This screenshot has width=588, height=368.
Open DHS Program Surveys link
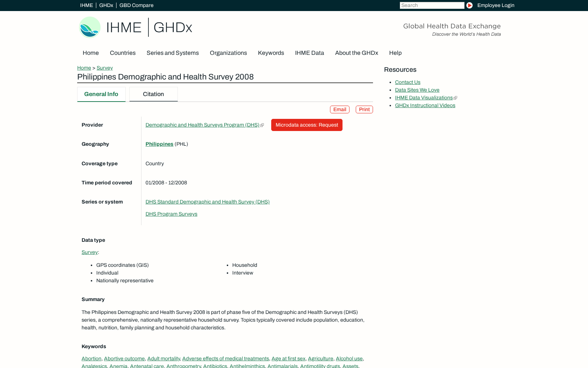click(171, 214)
